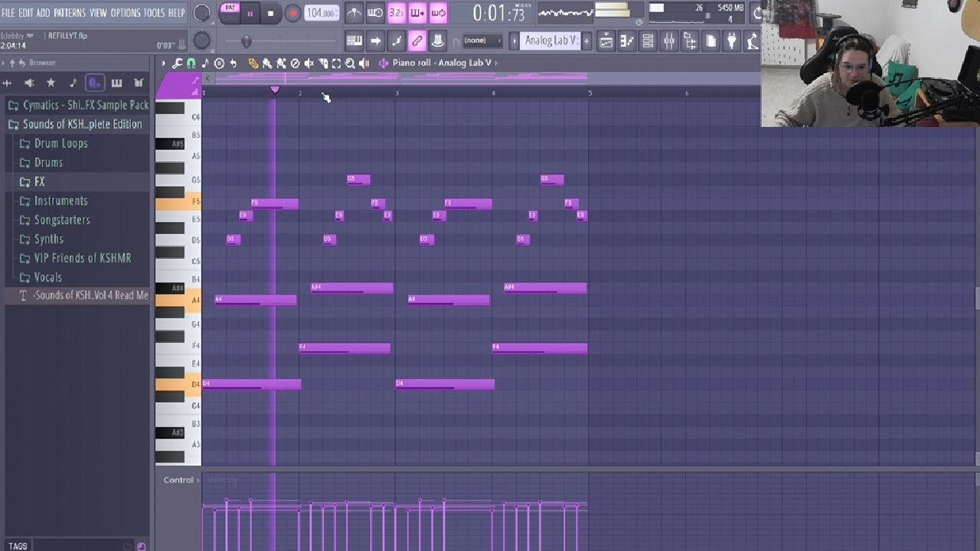Screen dimensions: 980x551
Task: Adjust the main volume knob
Action: click(202, 13)
